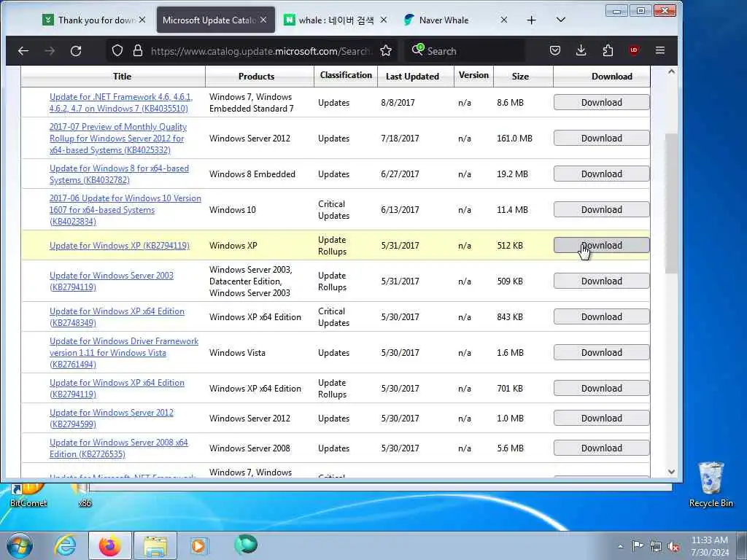Close the whale Naver search tab

tap(384, 20)
